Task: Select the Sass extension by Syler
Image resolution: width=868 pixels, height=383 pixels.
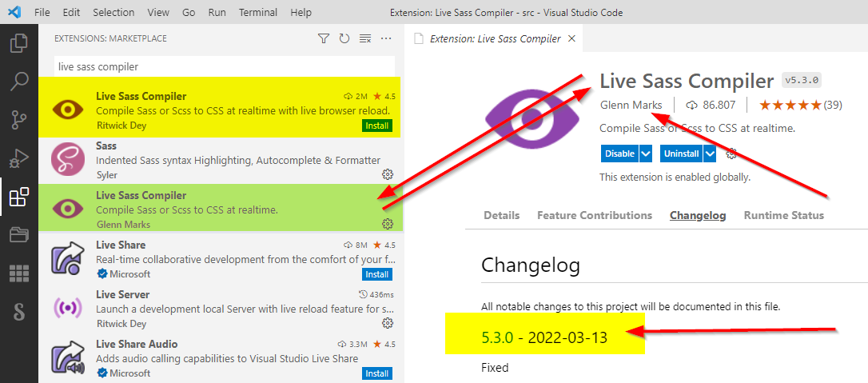Action: [x=221, y=160]
